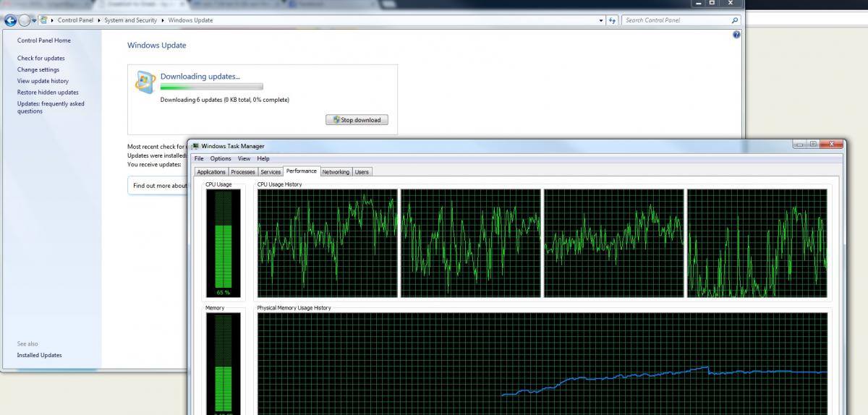Open the File menu in Task Manager

coord(199,158)
